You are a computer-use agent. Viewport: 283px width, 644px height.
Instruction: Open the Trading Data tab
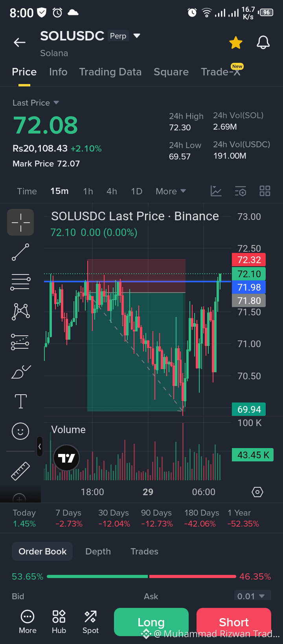click(x=110, y=72)
